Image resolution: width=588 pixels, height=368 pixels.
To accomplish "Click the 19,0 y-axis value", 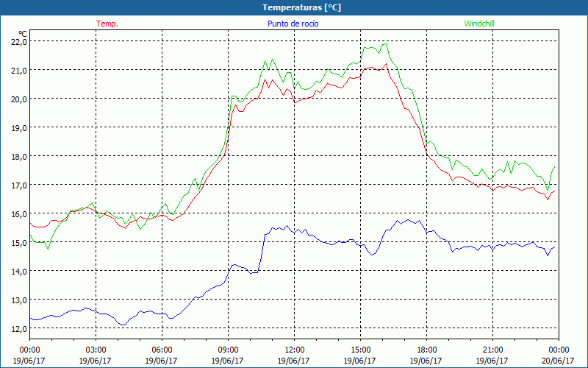I will (x=18, y=127).
